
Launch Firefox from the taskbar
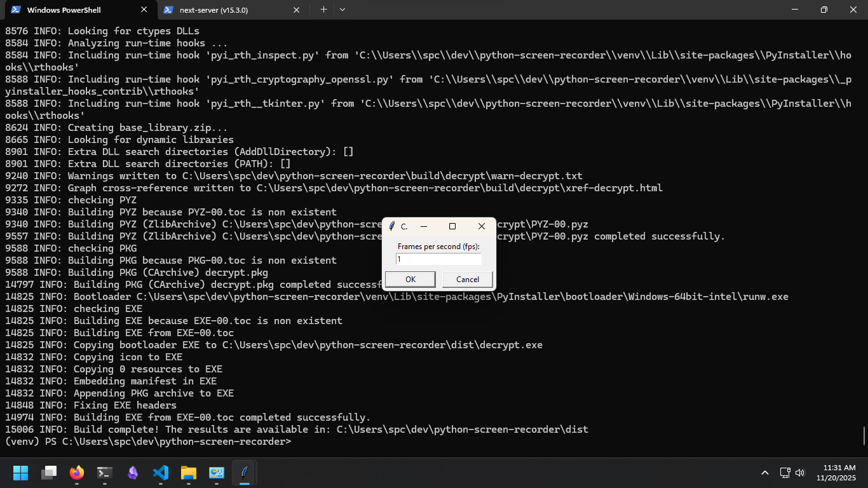point(76,473)
